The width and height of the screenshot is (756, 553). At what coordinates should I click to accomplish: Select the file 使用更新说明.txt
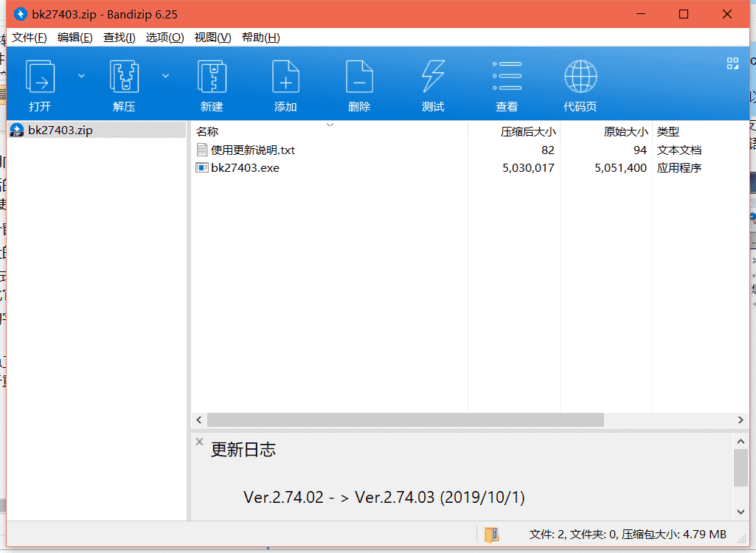pyautogui.click(x=253, y=150)
